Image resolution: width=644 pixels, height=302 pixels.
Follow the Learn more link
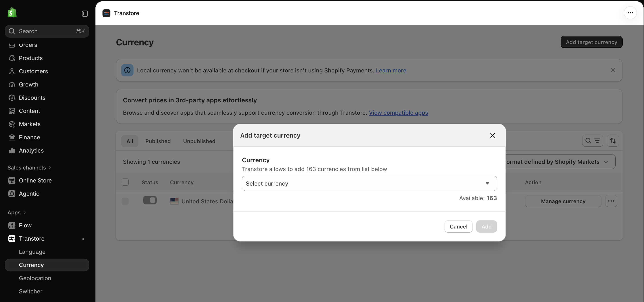tap(391, 71)
